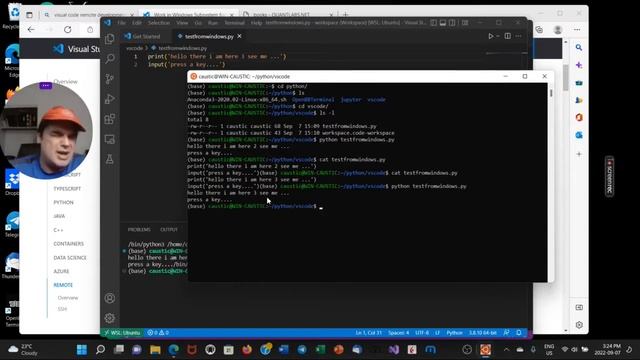Toggle the bottom panel layout icon
This screenshot has height=360, width=640.
click(443, 23)
